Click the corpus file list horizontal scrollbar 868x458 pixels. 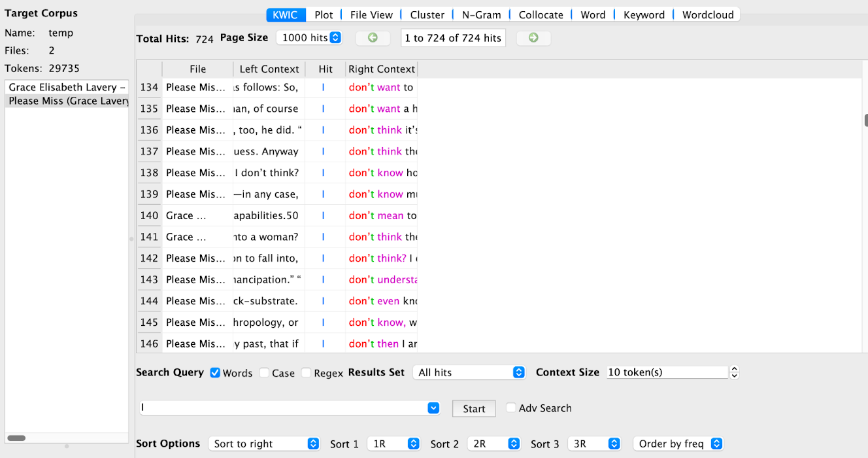click(x=16, y=438)
